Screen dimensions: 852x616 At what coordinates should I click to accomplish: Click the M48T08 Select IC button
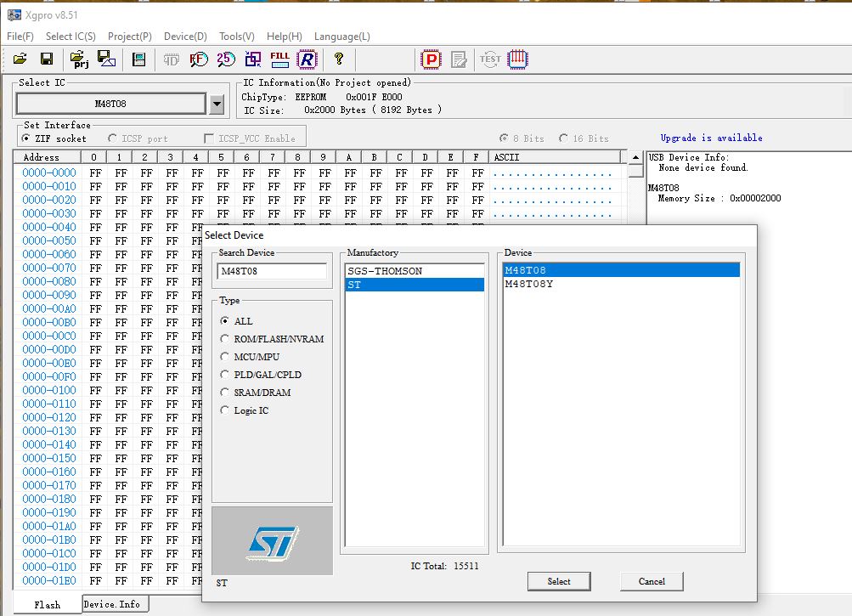coord(110,104)
